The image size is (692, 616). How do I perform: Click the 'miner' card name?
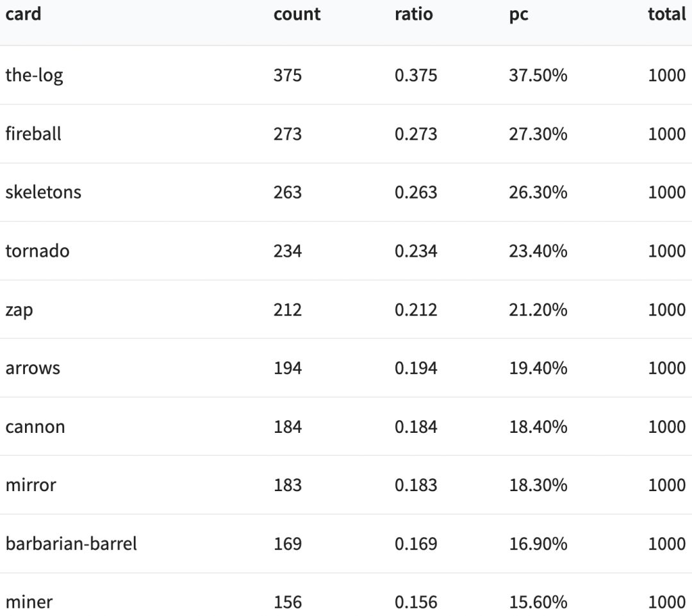(29, 602)
